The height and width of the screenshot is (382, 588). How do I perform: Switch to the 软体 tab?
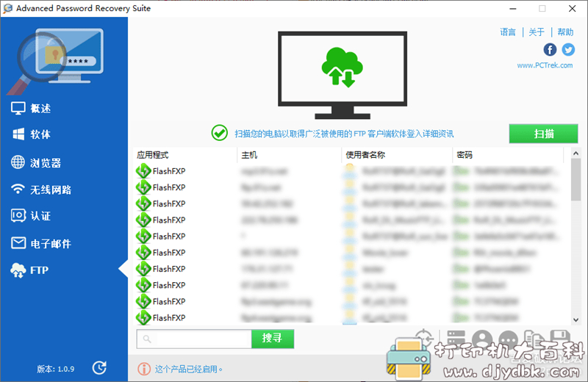point(40,134)
